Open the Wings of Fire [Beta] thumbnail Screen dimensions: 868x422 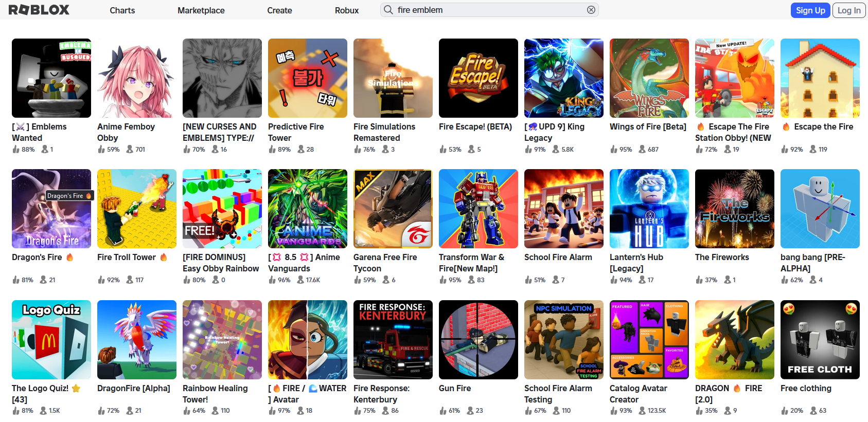pyautogui.click(x=649, y=78)
